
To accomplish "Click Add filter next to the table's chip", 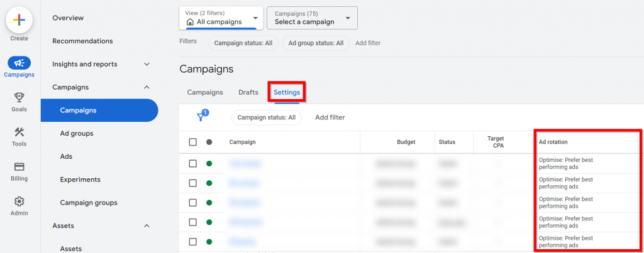I will click(330, 117).
